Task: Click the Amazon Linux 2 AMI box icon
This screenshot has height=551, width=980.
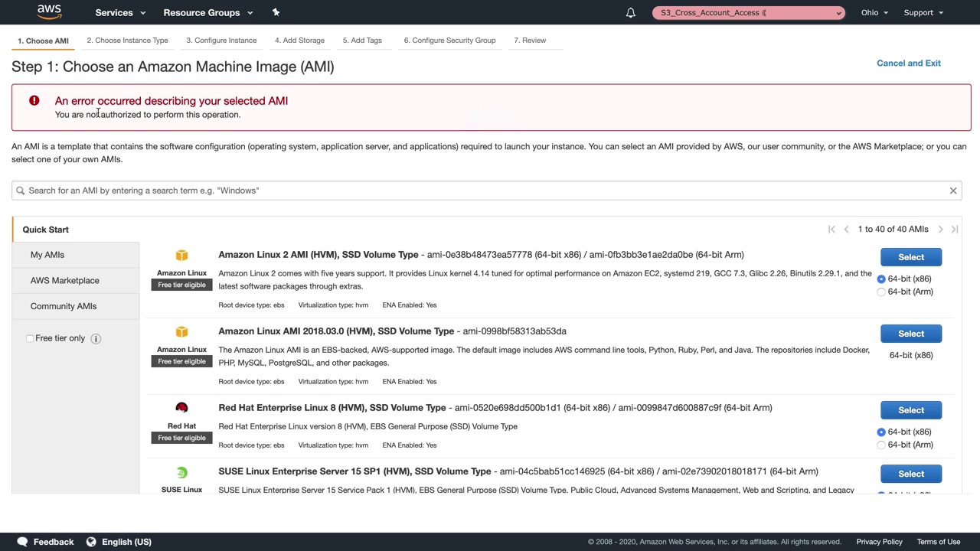Action: (181, 256)
